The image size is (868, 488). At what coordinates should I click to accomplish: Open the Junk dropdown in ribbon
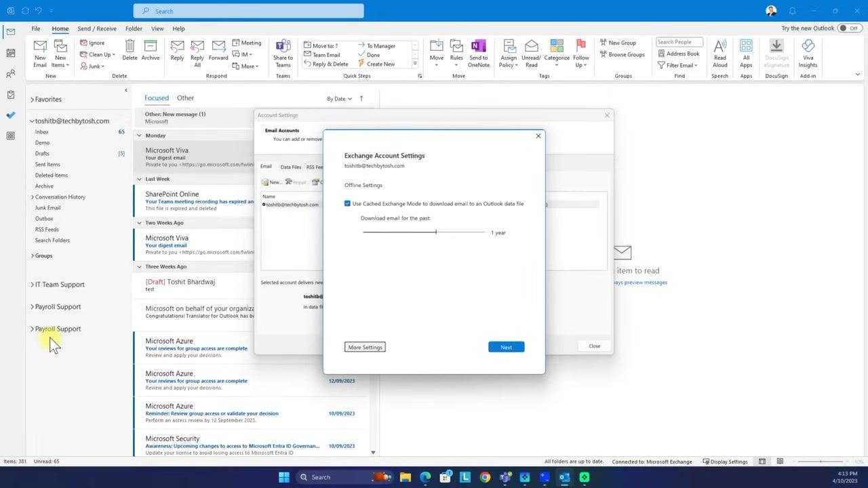pos(92,66)
